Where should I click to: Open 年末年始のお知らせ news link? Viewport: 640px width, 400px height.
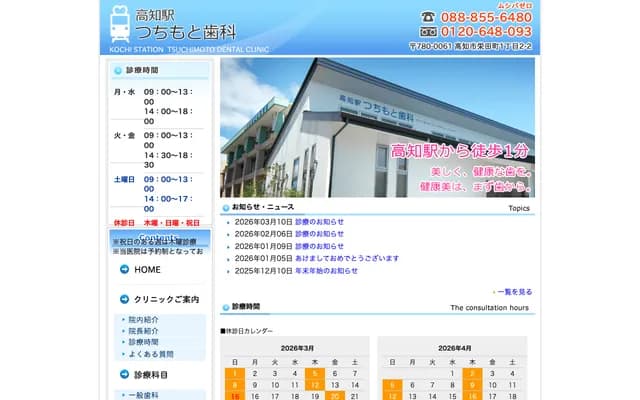[x=326, y=271]
